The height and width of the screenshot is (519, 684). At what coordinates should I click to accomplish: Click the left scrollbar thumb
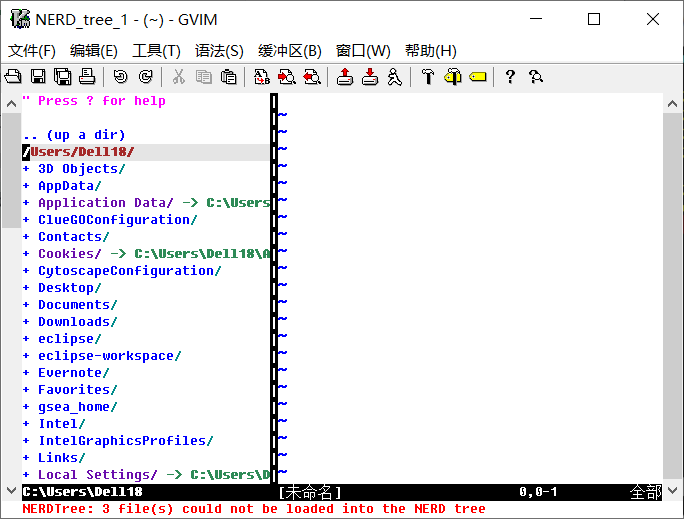(11, 171)
